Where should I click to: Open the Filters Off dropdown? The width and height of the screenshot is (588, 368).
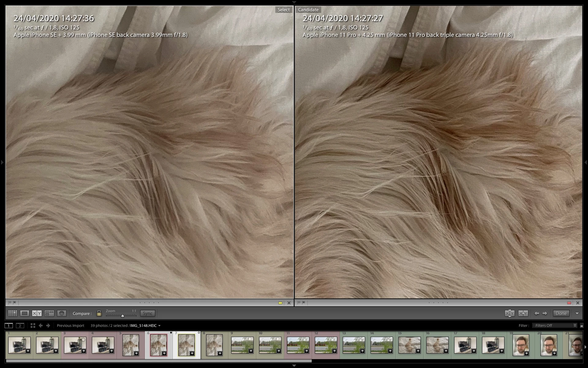(x=555, y=325)
